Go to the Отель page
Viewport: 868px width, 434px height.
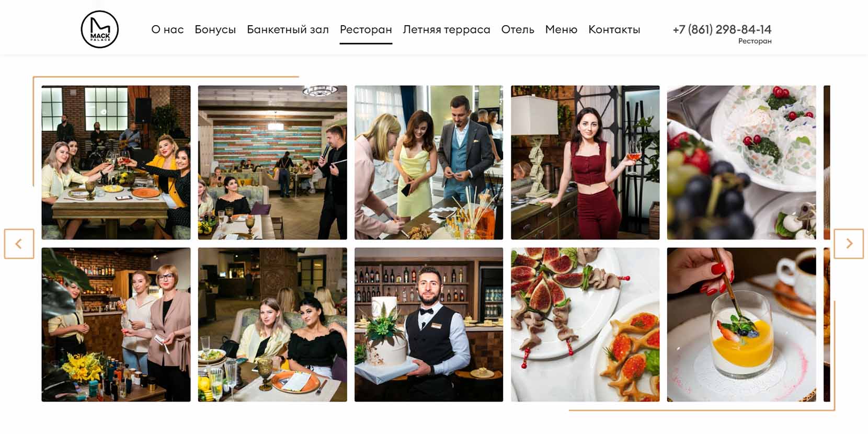518,29
